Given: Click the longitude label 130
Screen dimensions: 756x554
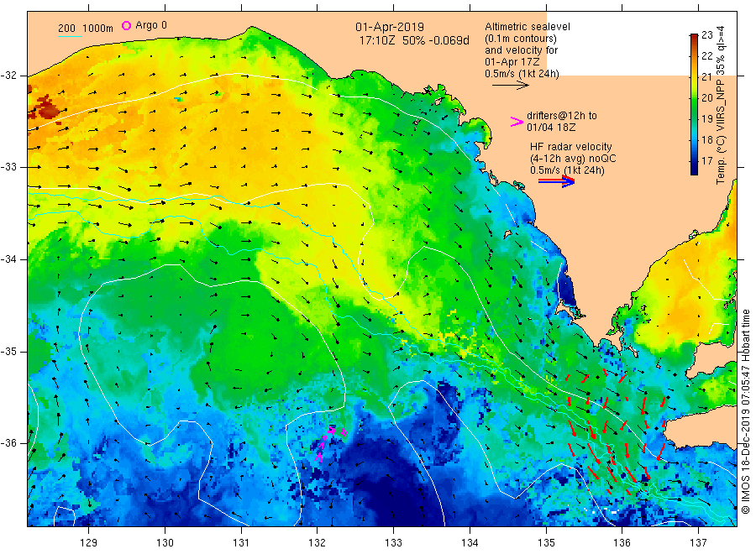Looking at the screenshot, I should coord(165,543).
